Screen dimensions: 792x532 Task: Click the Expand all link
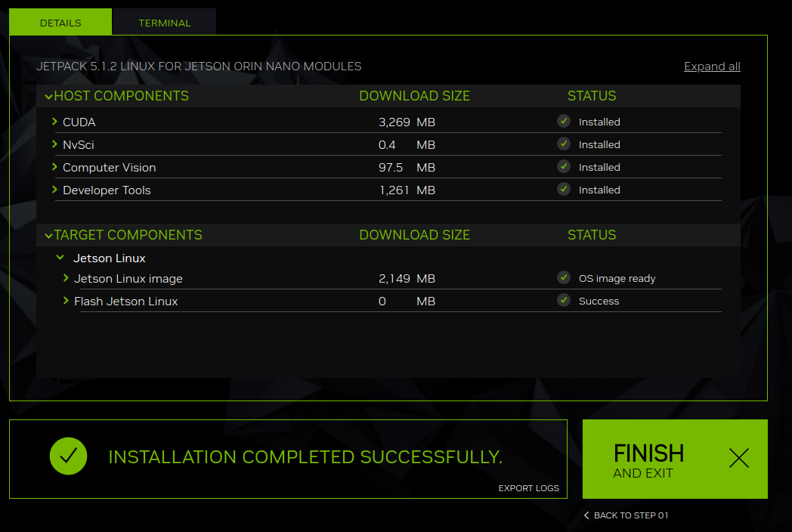click(712, 66)
